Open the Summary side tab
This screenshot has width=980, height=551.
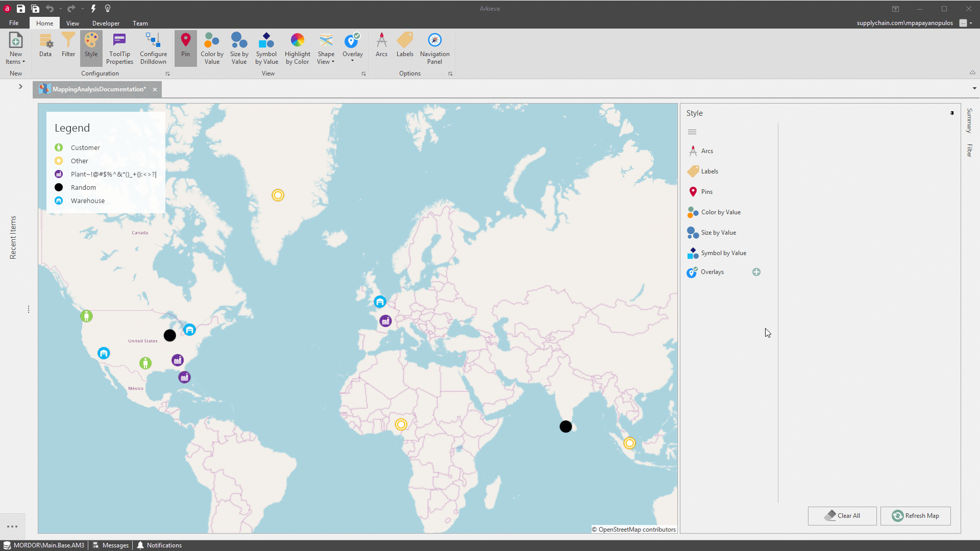tap(969, 121)
